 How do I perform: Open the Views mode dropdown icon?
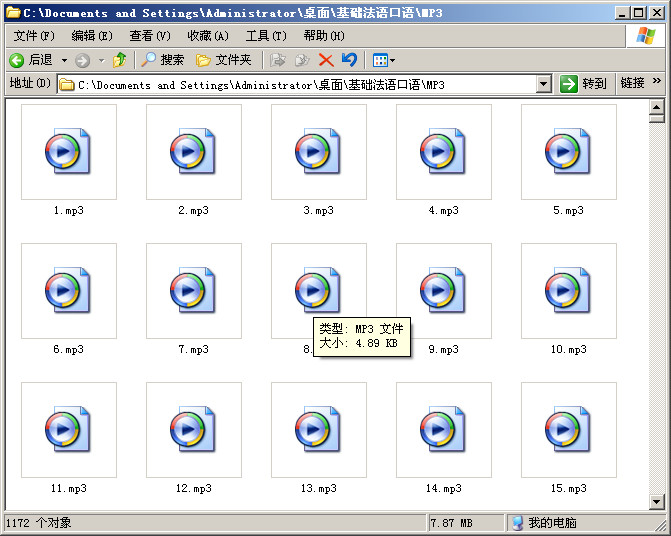[x=383, y=60]
